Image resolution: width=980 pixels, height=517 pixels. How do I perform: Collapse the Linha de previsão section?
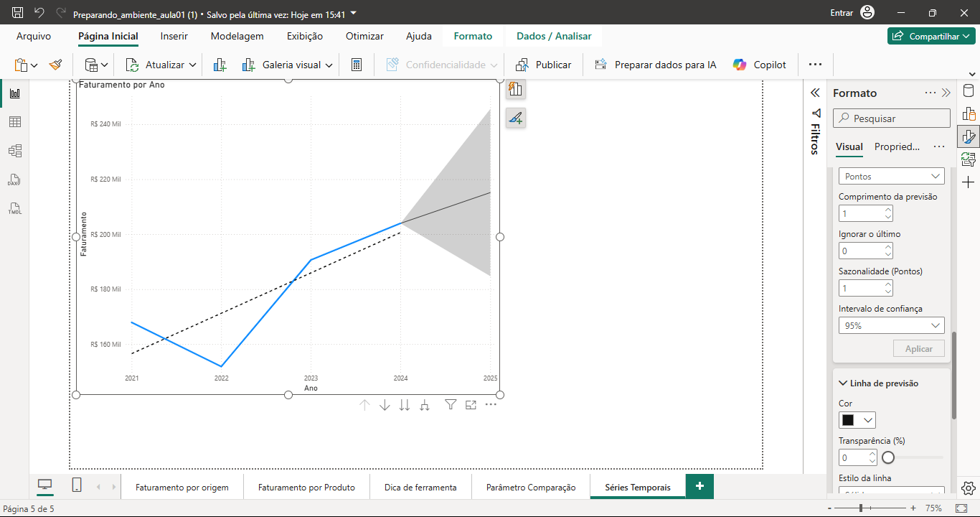tap(843, 383)
